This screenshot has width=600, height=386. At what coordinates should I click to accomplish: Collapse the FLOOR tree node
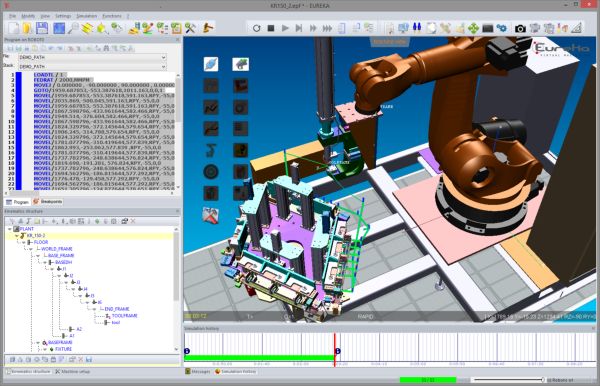click(24, 243)
